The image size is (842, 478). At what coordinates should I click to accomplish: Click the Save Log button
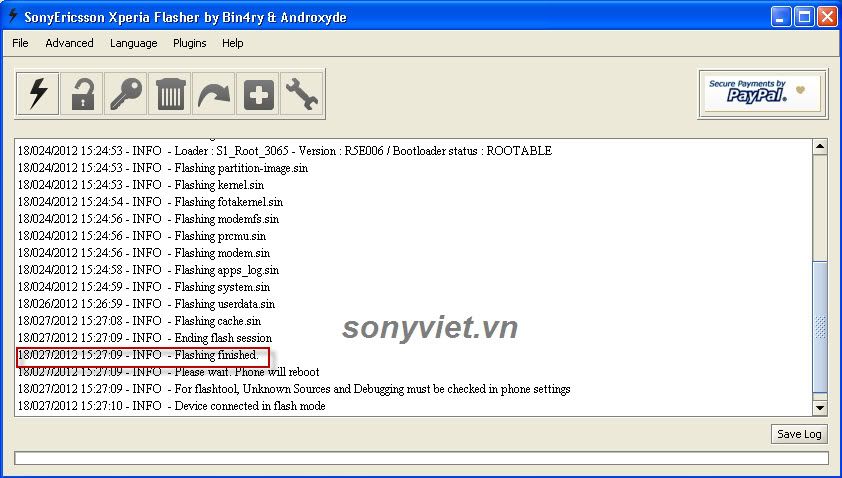coord(799,434)
